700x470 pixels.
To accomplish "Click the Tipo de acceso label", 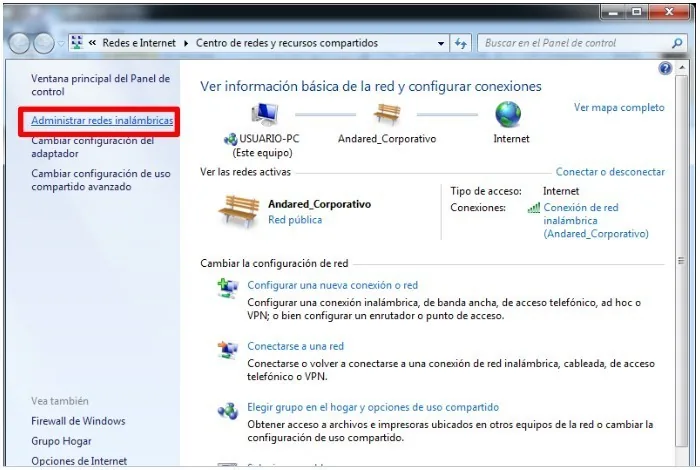I will (x=486, y=191).
